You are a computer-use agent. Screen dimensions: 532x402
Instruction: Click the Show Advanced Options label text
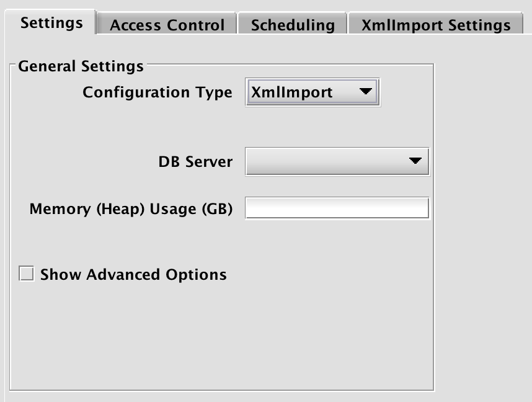click(x=133, y=274)
